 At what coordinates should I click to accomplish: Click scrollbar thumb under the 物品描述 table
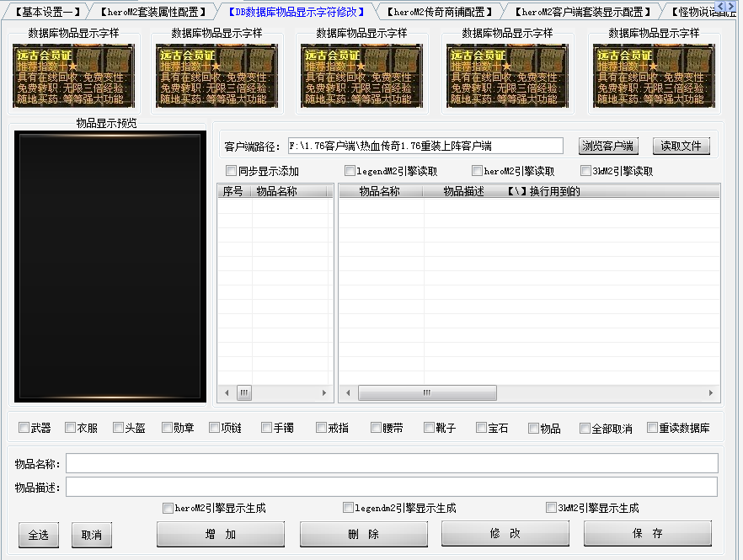[x=427, y=392]
